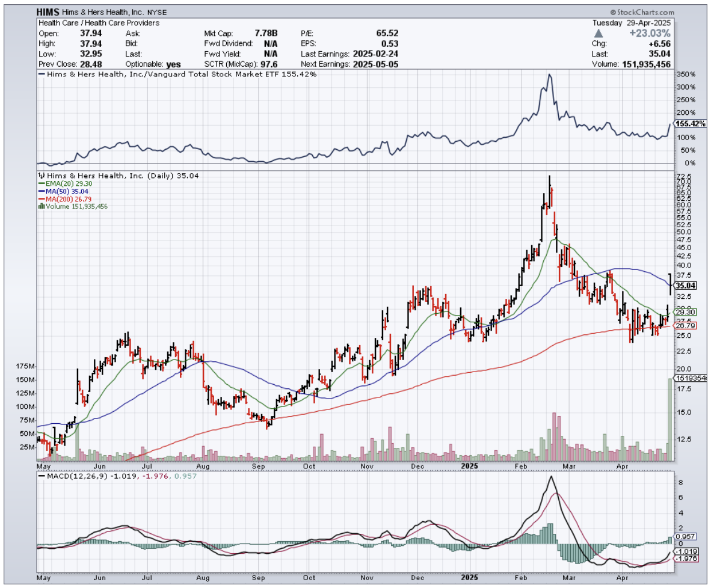This screenshot has width=711, height=588.
Task: Click the 29.30 EMA price label on axis
Action: pos(685,312)
